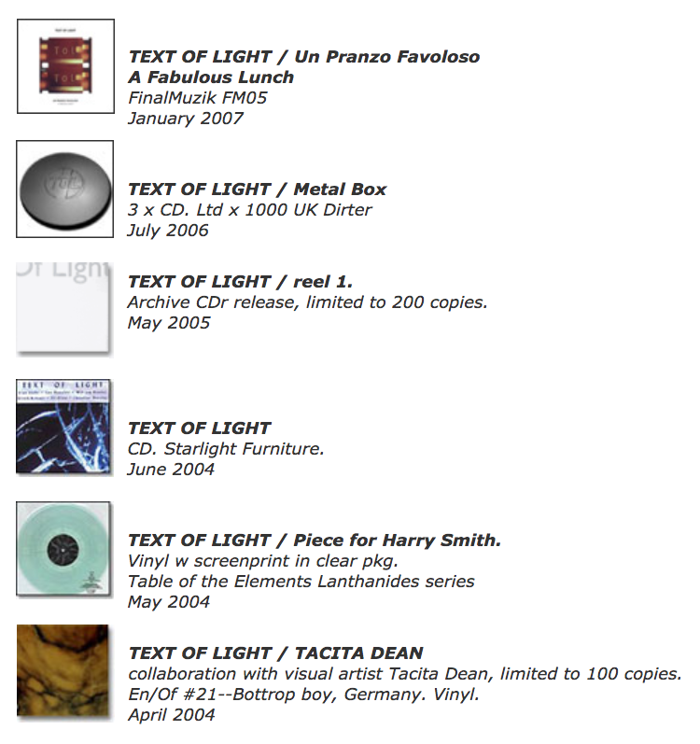The image size is (700, 744).
Task: Click the 'January 2007' release date
Action: click(186, 119)
